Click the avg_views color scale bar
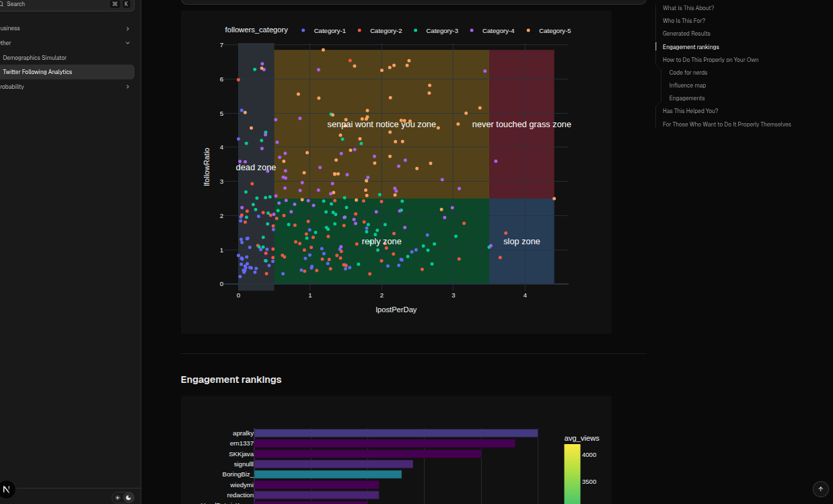 coord(572,471)
